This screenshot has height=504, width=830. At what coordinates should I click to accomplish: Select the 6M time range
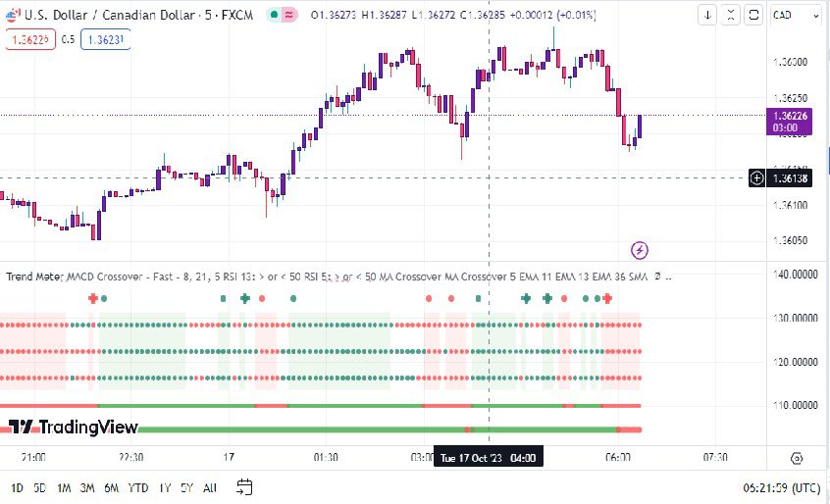[x=111, y=487]
